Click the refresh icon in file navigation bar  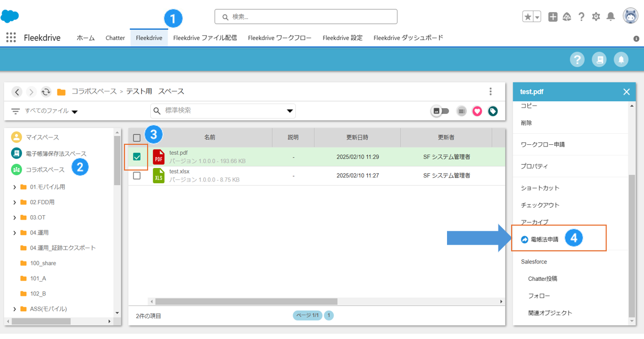tap(46, 92)
